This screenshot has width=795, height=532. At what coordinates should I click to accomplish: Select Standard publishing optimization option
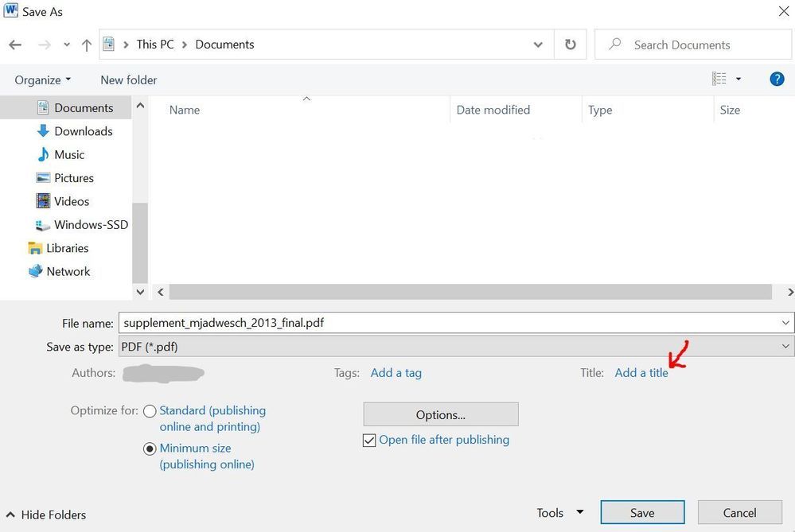[150, 411]
